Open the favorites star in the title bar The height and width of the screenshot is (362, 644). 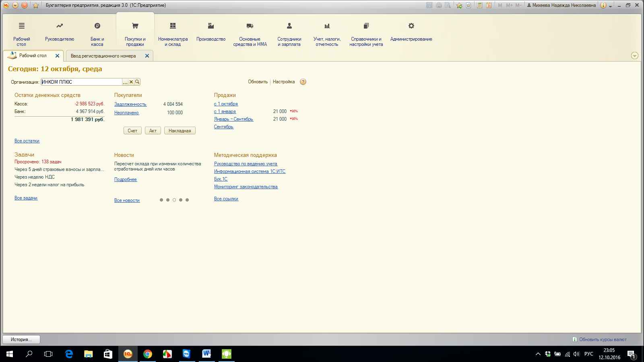[36, 5]
